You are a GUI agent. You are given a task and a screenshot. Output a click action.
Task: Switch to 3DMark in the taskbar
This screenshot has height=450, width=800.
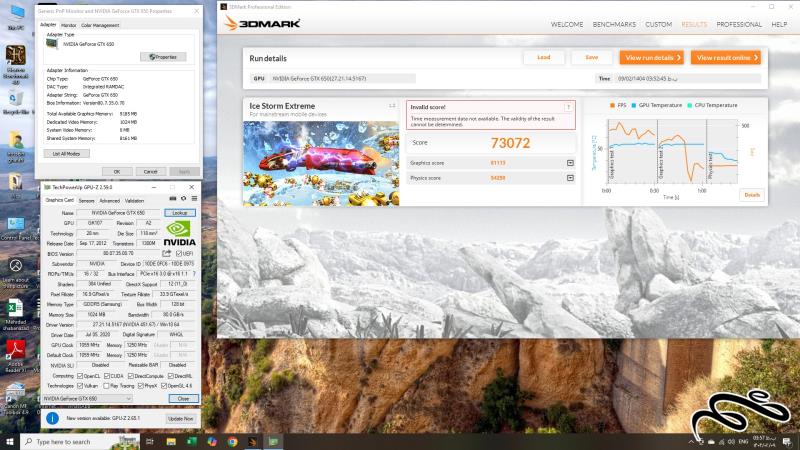click(253, 442)
